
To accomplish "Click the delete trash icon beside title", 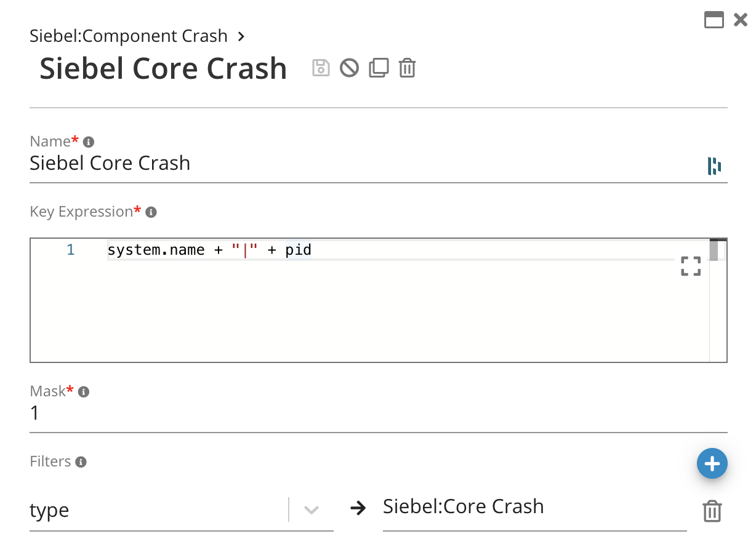I will coord(407,67).
